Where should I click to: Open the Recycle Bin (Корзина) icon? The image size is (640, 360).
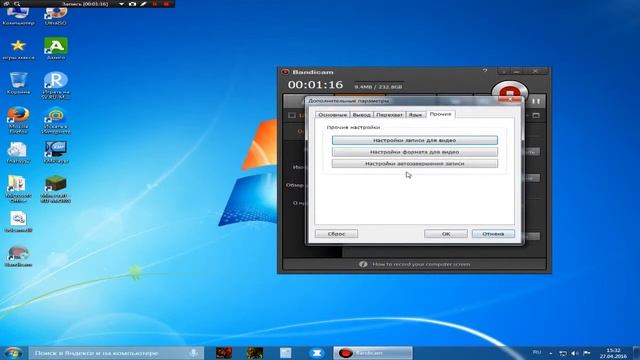[x=18, y=83]
